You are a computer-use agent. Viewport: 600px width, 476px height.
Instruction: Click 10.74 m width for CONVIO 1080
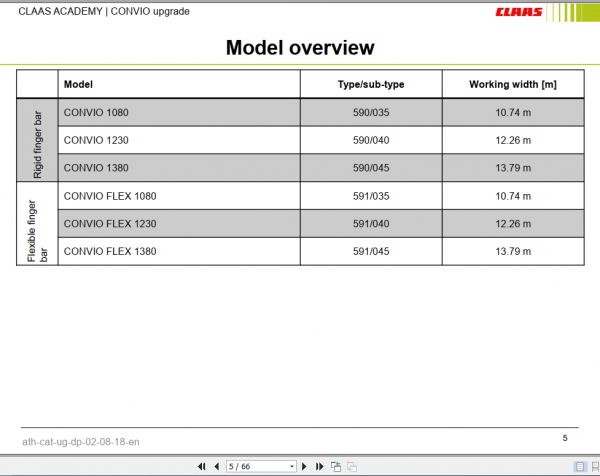513,112
